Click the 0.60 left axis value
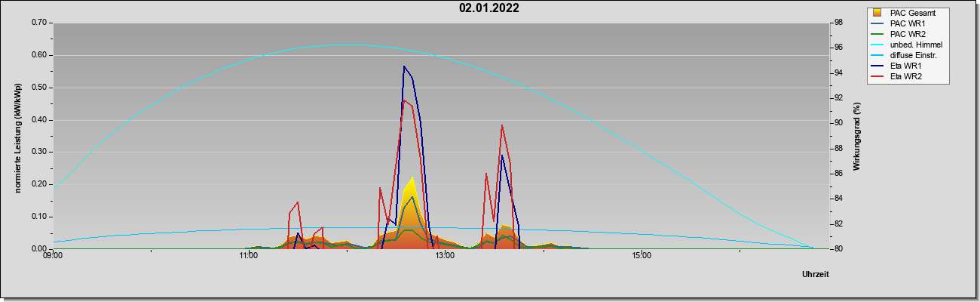 click(x=39, y=55)
